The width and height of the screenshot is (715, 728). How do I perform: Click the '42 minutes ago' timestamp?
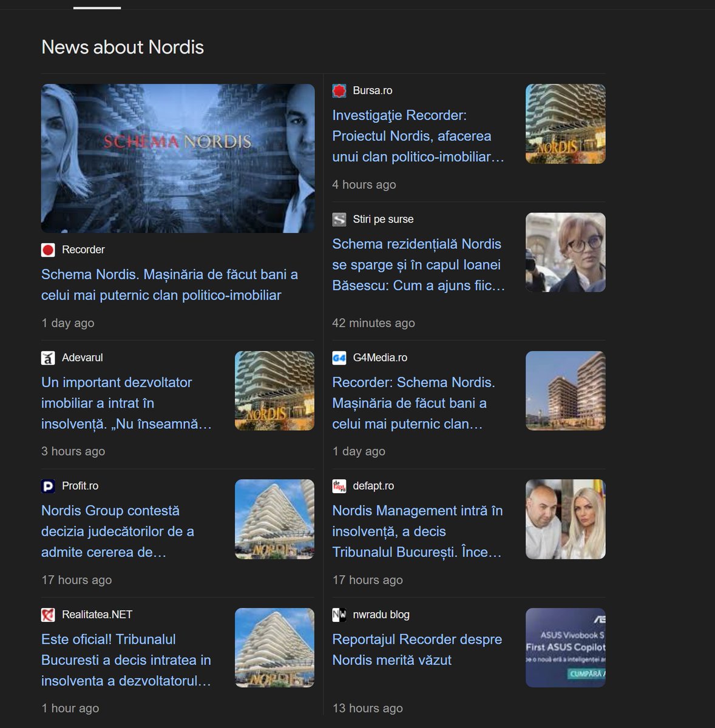coord(373,323)
